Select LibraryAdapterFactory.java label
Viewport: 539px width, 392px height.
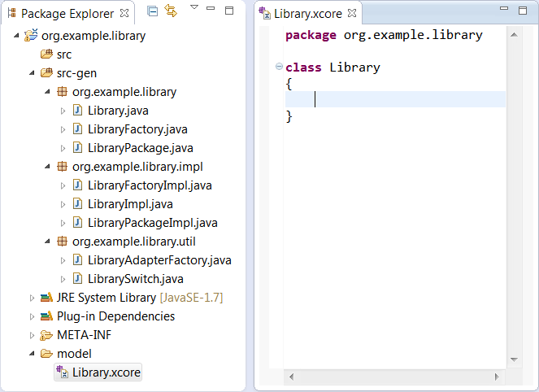click(x=159, y=260)
